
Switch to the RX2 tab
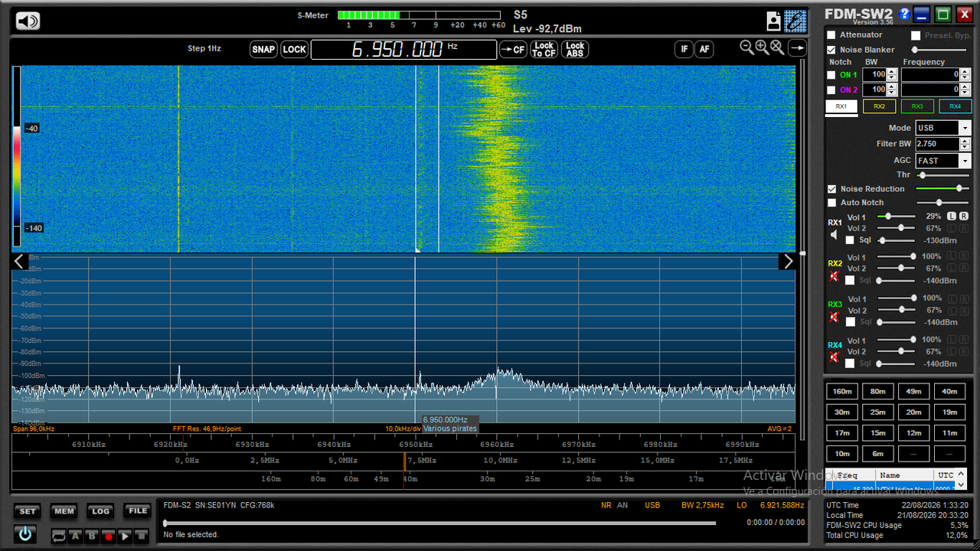(879, 106)
